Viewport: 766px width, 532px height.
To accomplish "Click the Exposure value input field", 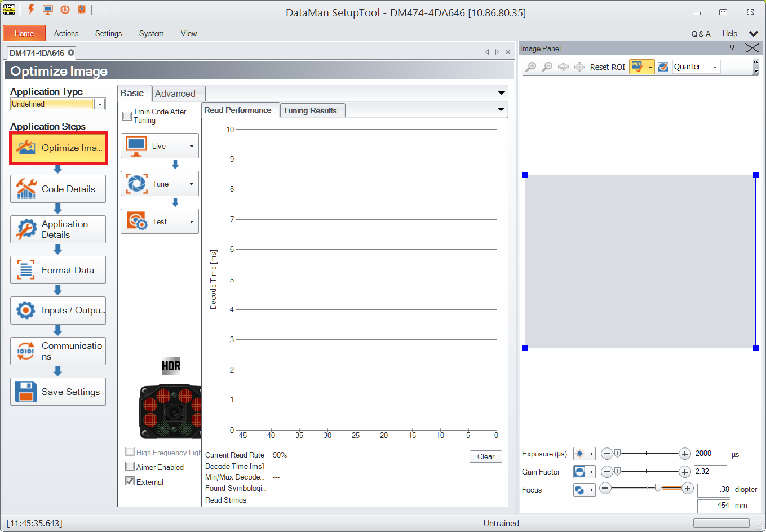I will (709, 454).
